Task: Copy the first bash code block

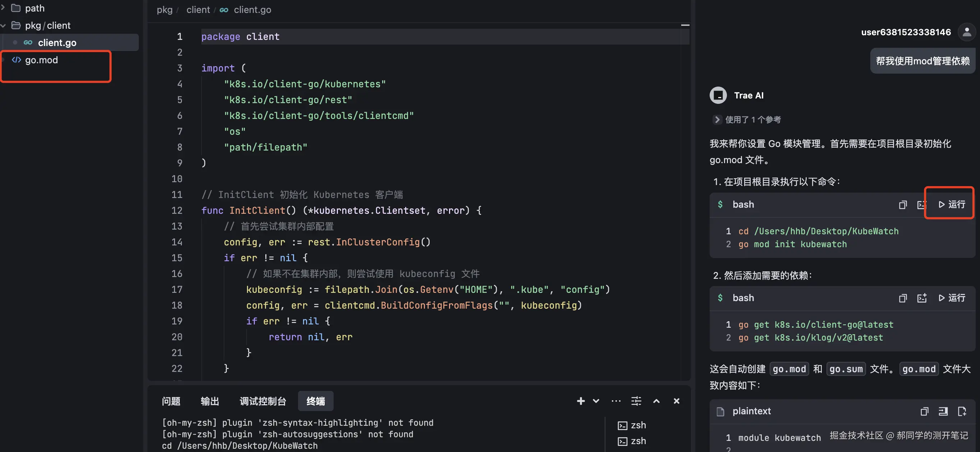Action: [902, 205]
